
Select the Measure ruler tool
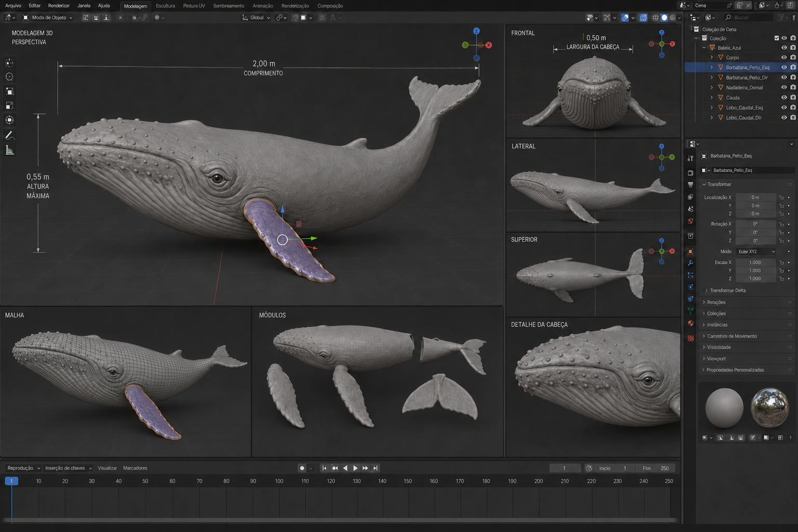click(9, 150)
